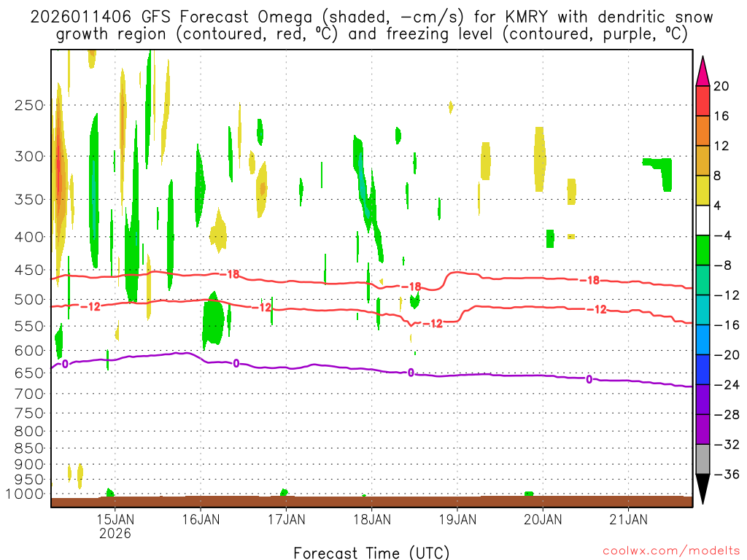
Task: Click the 300 pressure level label
Action: pos(29,156)
